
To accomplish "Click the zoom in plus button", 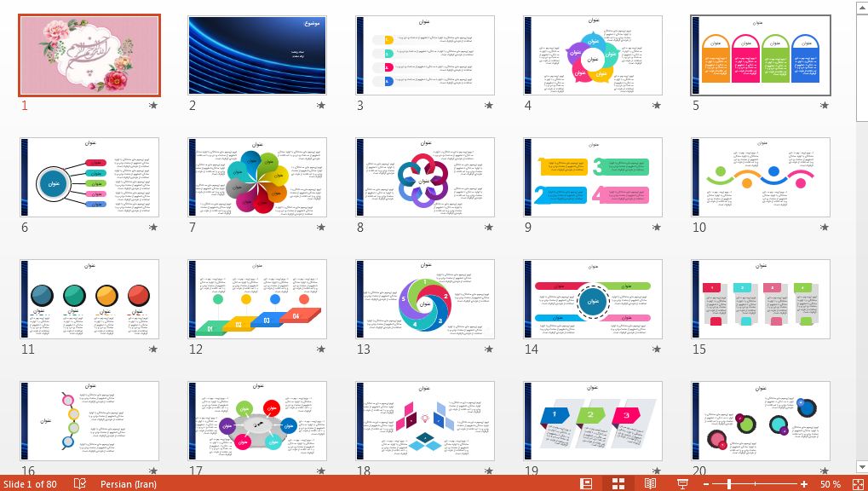I will click(803, 484).
